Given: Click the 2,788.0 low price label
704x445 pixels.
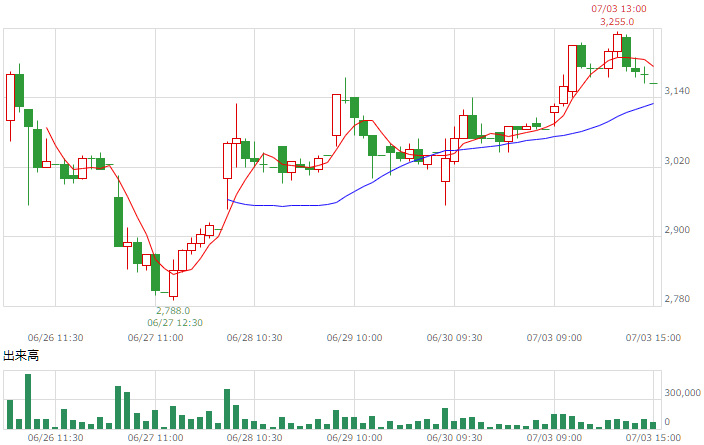Looking at the screenshot, I should pos(173,311).
